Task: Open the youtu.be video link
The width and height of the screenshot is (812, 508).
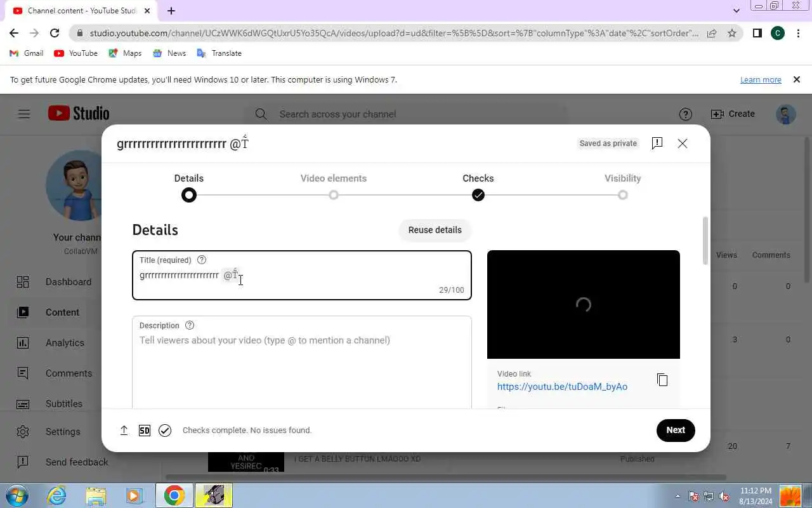Action: (x=562, y=387)
